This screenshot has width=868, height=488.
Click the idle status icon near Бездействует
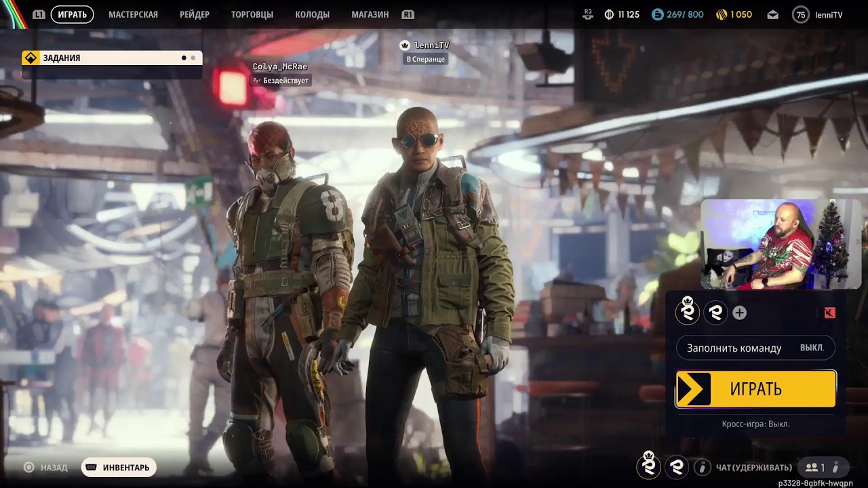(x=256, y=81)
